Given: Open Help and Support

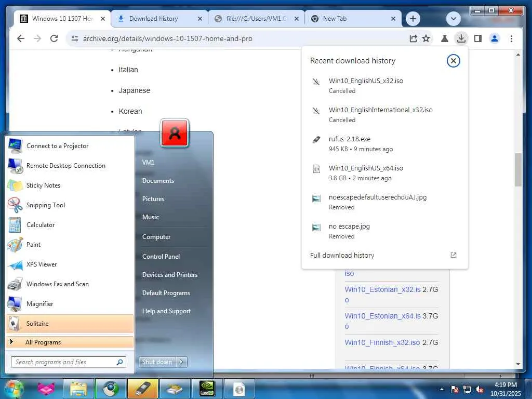Looking at the screenshot, I should point(166,311).
